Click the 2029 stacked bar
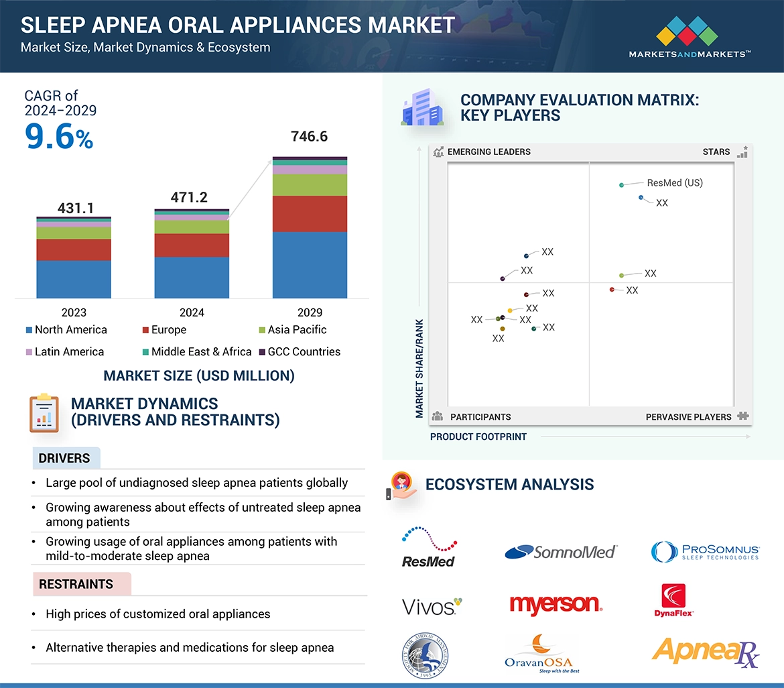 pos(310,228)
